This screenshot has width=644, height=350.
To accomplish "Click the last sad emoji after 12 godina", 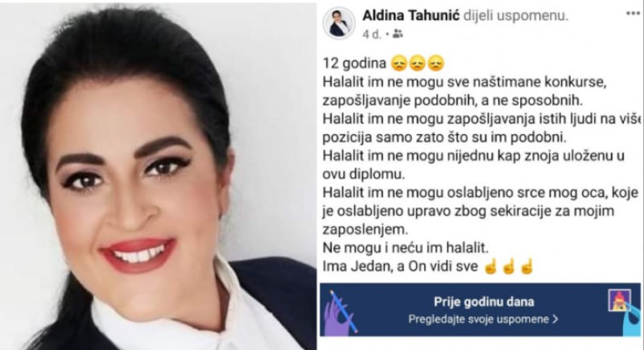I will pyautogui.click(x=436, y=64).
